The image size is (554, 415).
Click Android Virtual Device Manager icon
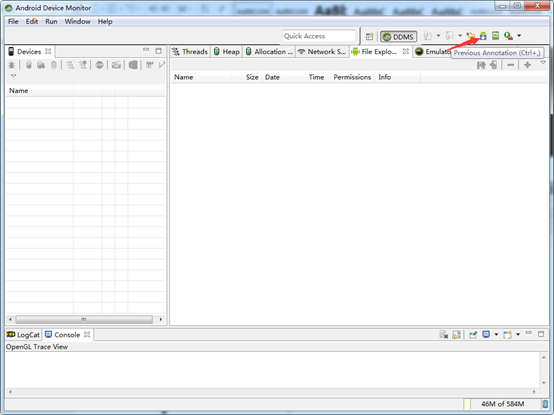tap(495, 36)
